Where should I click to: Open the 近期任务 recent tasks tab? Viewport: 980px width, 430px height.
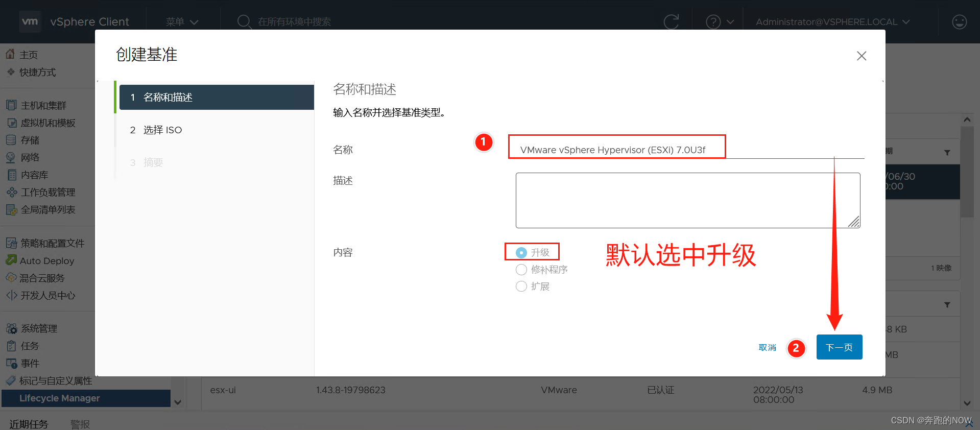pyautogui.click(x=29, y=424)
